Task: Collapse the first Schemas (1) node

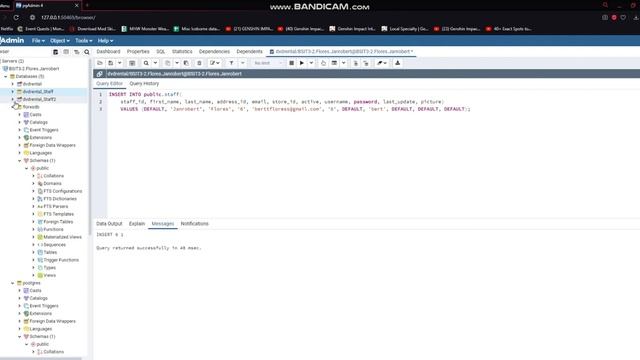Action: coord(20,161)
